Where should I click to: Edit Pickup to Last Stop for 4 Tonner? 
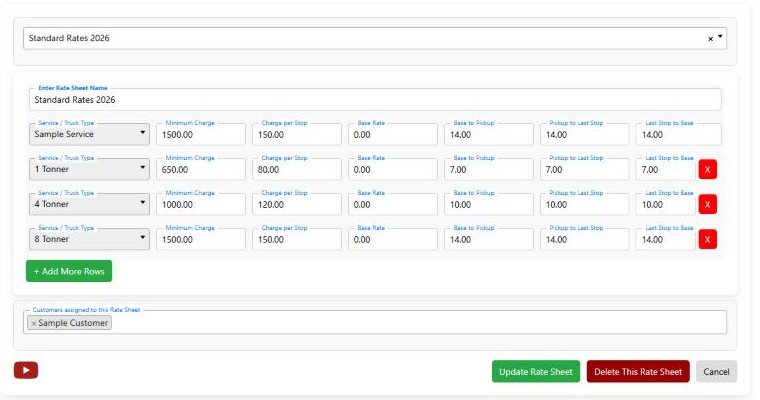(585, 205)
